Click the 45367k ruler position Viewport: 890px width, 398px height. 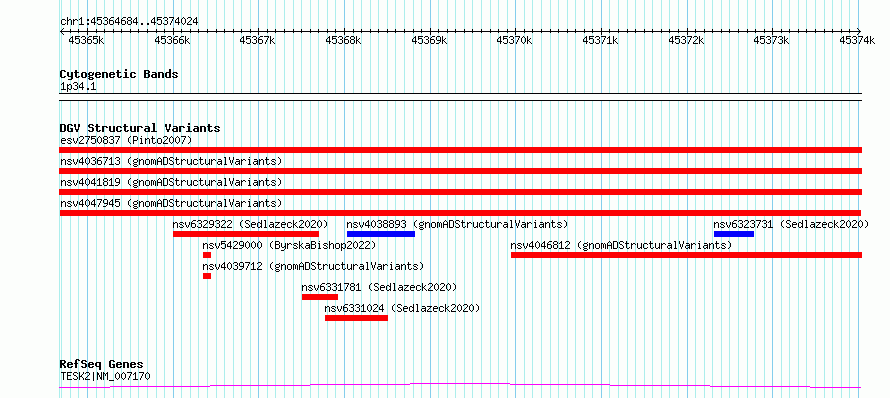pos(258,40)
